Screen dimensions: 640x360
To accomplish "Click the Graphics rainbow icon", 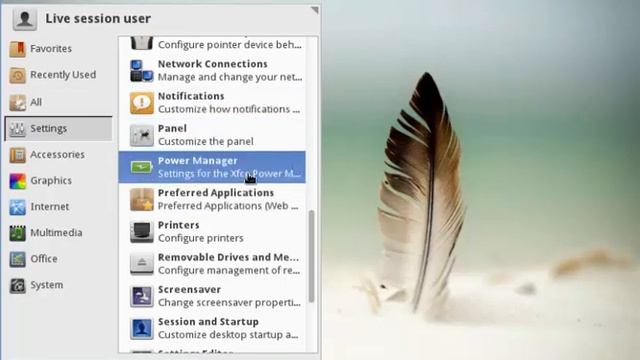I will pos(18,181).
